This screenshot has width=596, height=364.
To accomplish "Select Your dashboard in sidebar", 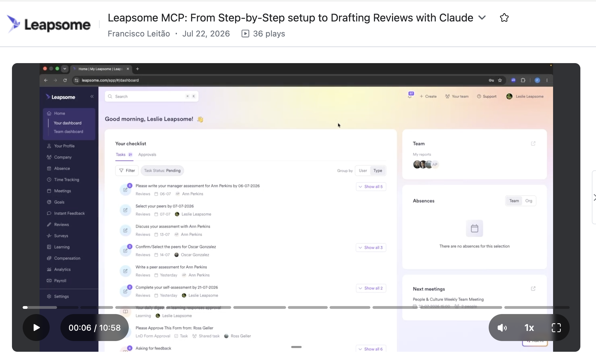I will [x=68, y=123].
